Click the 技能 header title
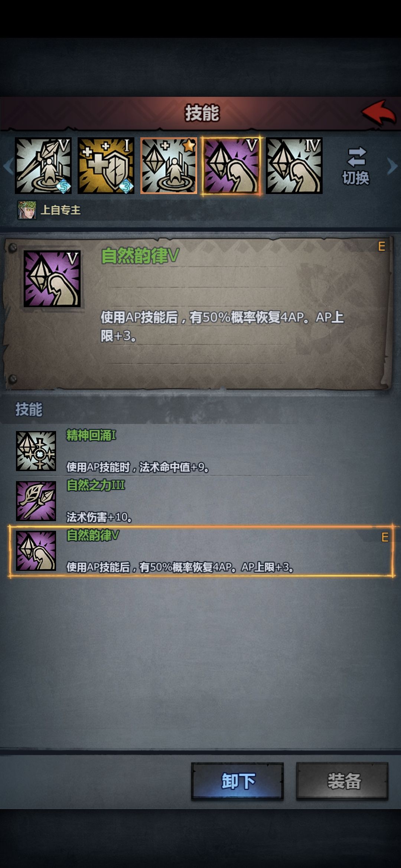Viewport: 401px width, 868px height. point(202,113)
